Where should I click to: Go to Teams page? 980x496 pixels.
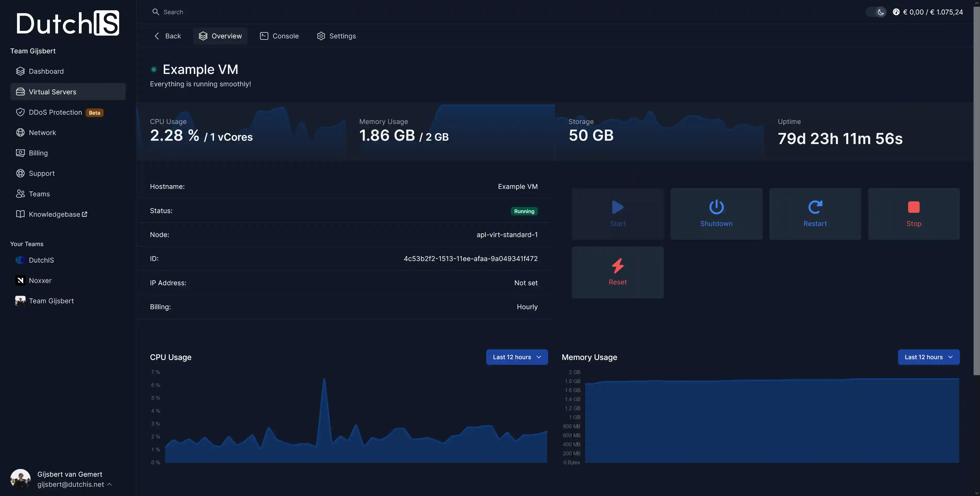pyautogui.click(x=68, y=194)
